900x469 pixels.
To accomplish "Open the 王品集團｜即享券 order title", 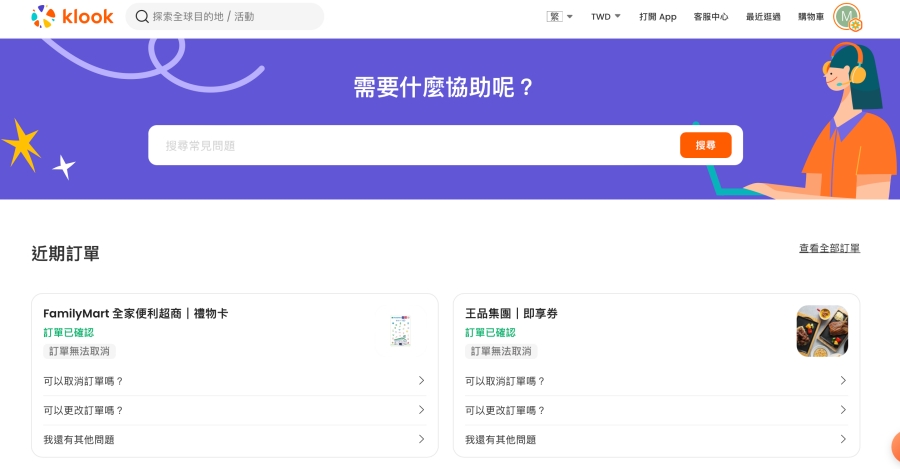I will 511,313.
